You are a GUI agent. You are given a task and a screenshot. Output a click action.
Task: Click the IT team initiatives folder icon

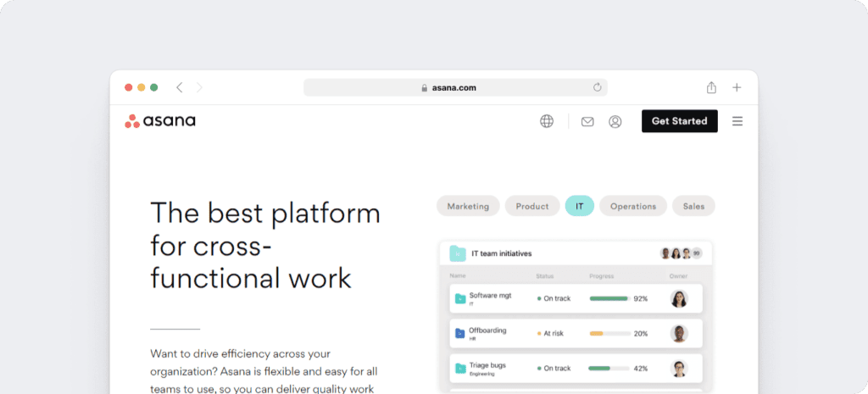click(458, 253)
